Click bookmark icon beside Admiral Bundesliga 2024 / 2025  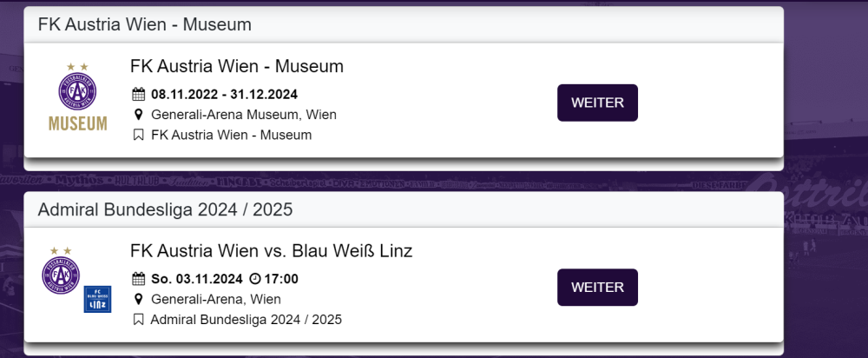pos(138,320)
